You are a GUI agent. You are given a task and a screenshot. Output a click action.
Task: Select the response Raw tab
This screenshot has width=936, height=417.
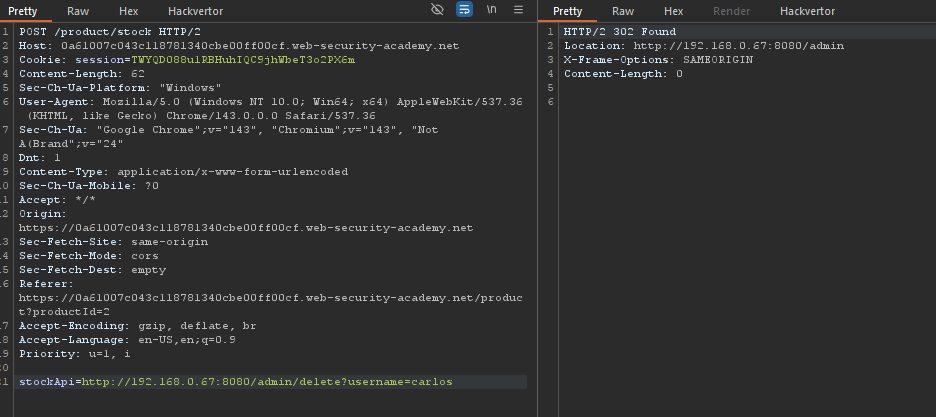pos(623,11)
